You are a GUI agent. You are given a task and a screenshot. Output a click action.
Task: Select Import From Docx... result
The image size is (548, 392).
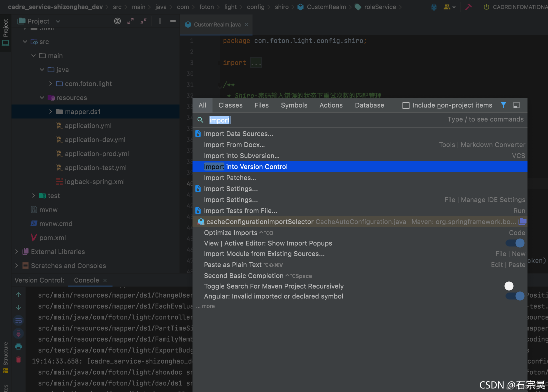(x=360, y=145)
